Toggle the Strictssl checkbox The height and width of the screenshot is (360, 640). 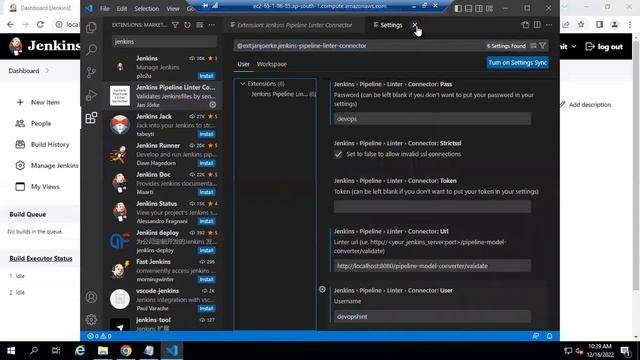click(338, 154)
